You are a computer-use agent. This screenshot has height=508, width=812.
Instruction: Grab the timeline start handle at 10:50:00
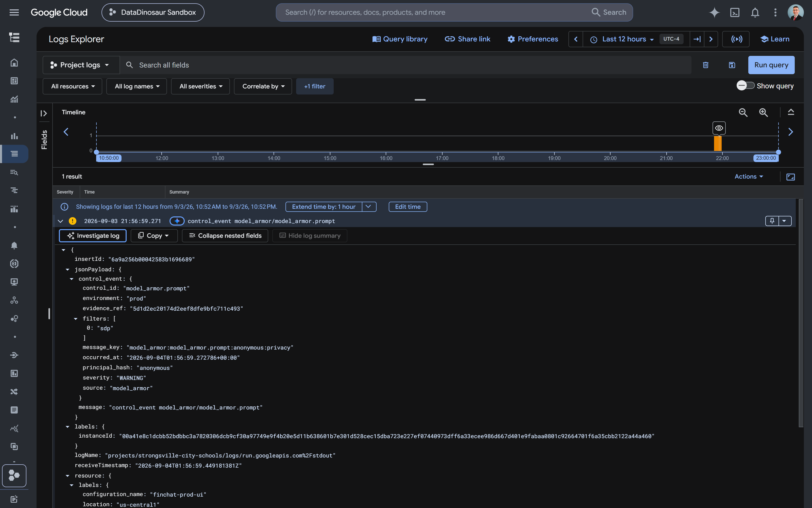tap(96, 152)
